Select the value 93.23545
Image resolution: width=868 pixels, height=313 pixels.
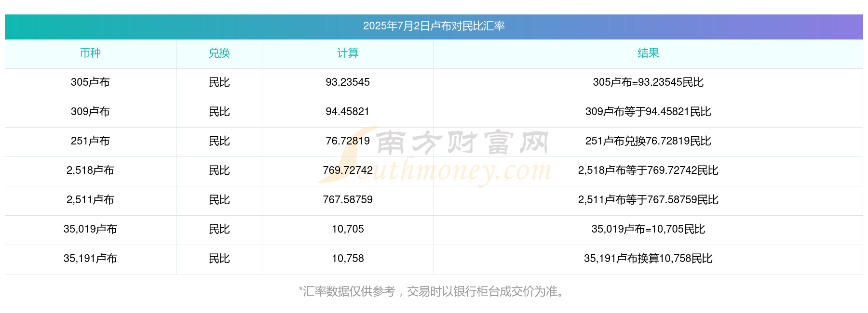[x=348, y=82]
